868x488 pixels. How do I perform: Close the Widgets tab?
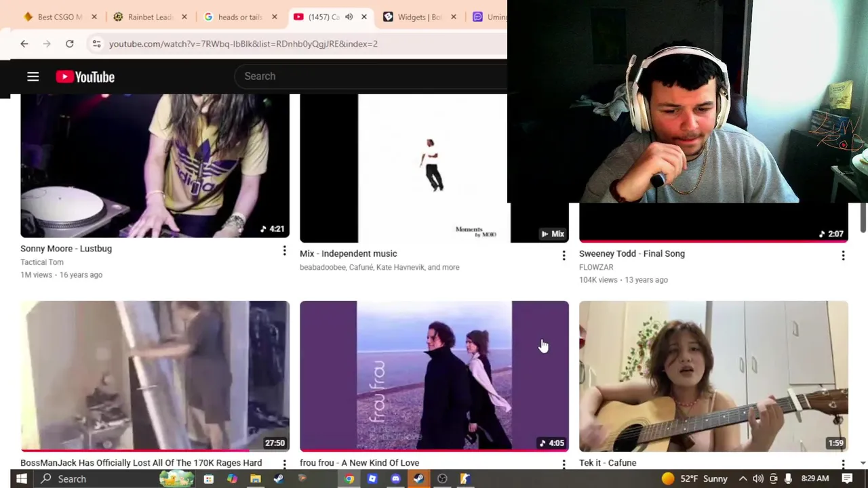coord(454,17)
